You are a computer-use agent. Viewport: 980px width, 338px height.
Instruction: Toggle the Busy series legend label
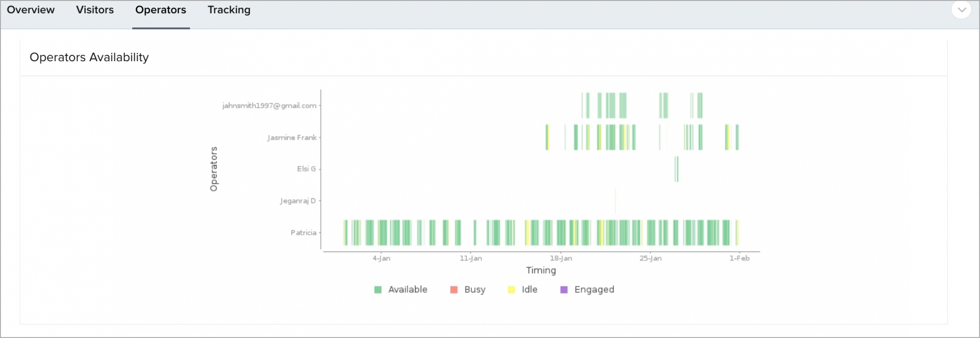pos(475,290)
